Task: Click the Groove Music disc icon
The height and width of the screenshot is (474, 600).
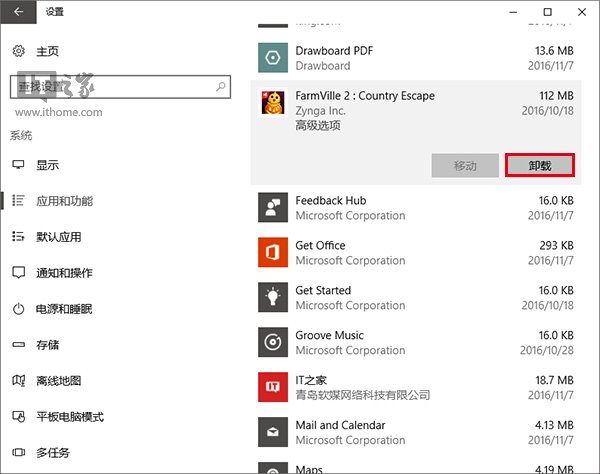Action: click(x=273, y=342)
